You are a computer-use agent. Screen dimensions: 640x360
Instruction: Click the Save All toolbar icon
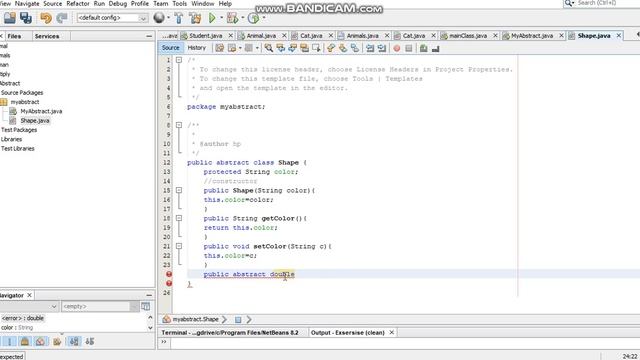pos(26,18)
